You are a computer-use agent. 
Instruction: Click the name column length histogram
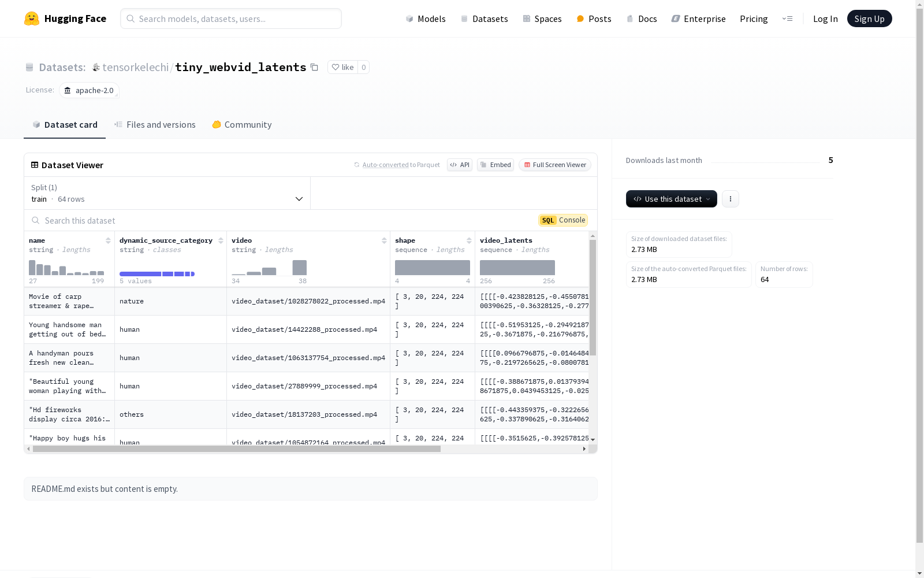(x=66, y=268)
